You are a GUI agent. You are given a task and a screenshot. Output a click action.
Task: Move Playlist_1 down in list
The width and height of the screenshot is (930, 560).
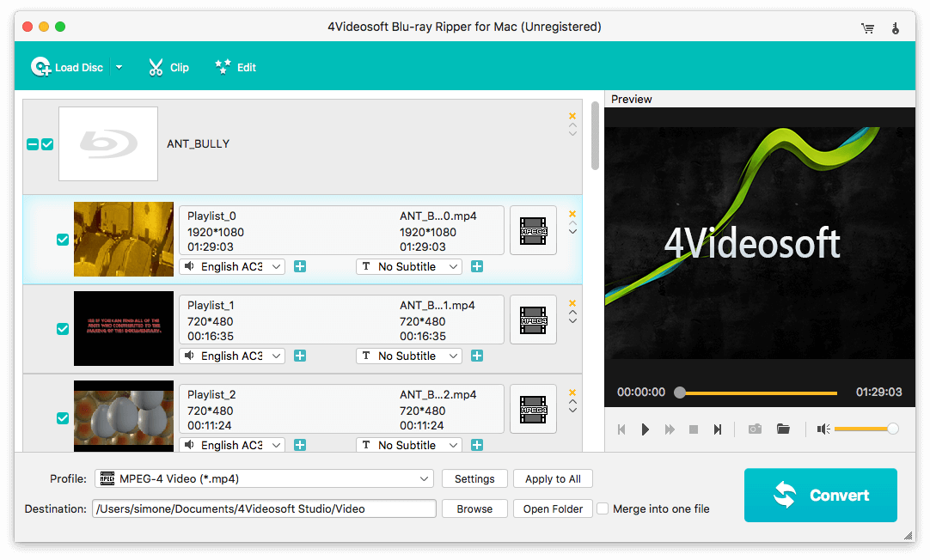click(572, 320)
